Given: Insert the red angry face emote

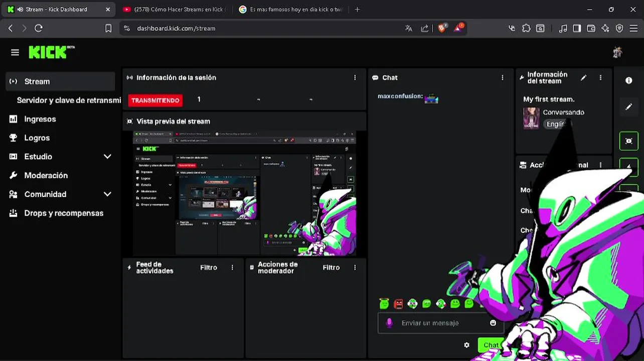Looking at the screenshot, I should [x=398, y=304].
